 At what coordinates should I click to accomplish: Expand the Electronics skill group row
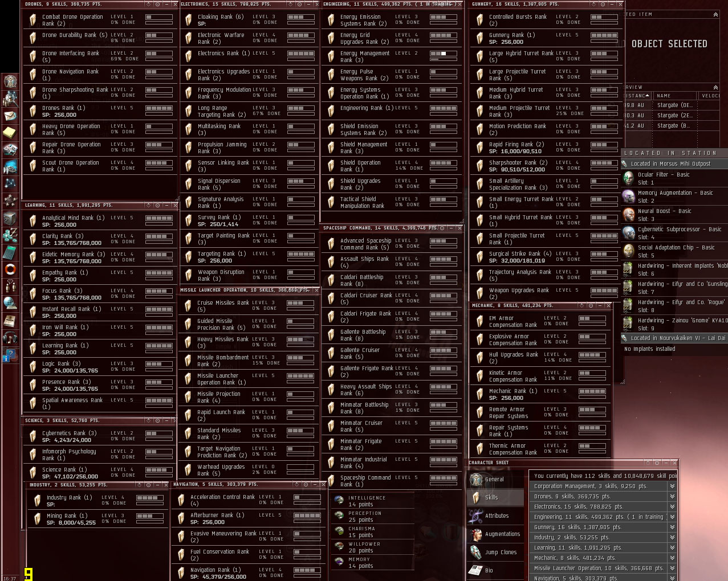[673, 507]
